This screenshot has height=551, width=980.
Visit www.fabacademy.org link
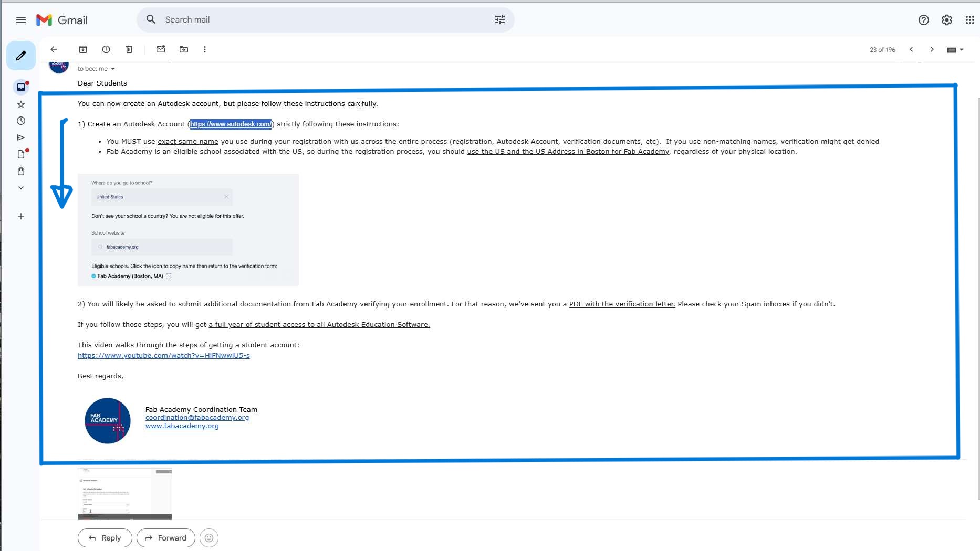[x=182, y=426]
